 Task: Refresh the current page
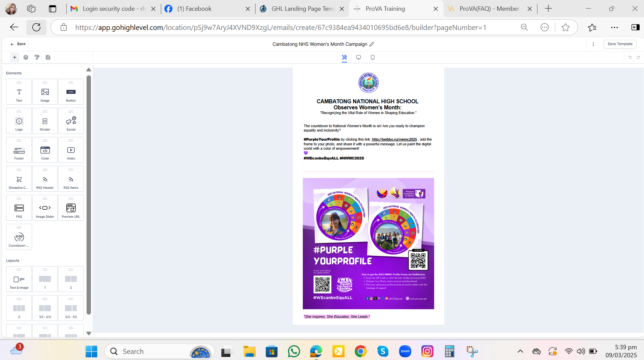(36, 27)
